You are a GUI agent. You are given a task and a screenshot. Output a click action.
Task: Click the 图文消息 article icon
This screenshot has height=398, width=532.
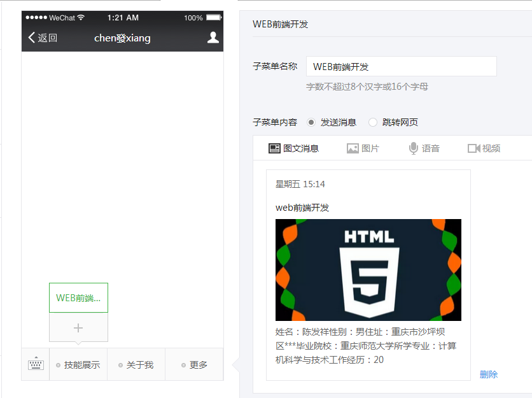click(274, 148)
